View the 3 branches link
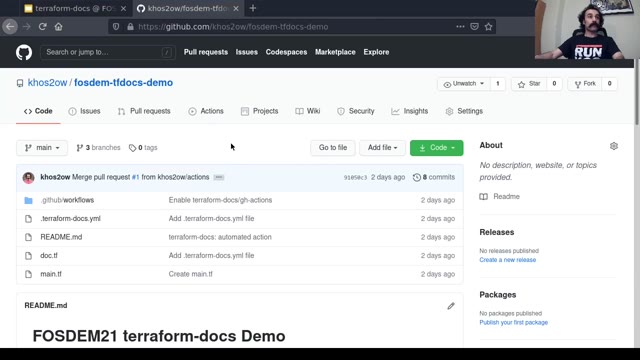This screenshot has width=640, height=360. [98, 148]
